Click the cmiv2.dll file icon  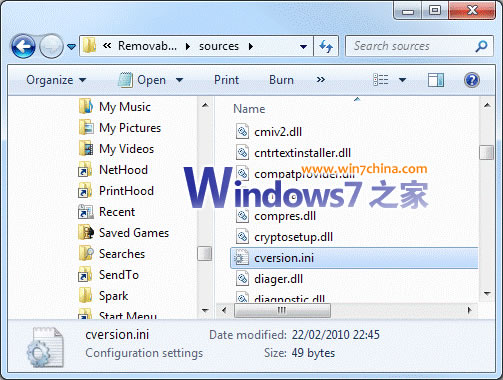click(242, 132)
